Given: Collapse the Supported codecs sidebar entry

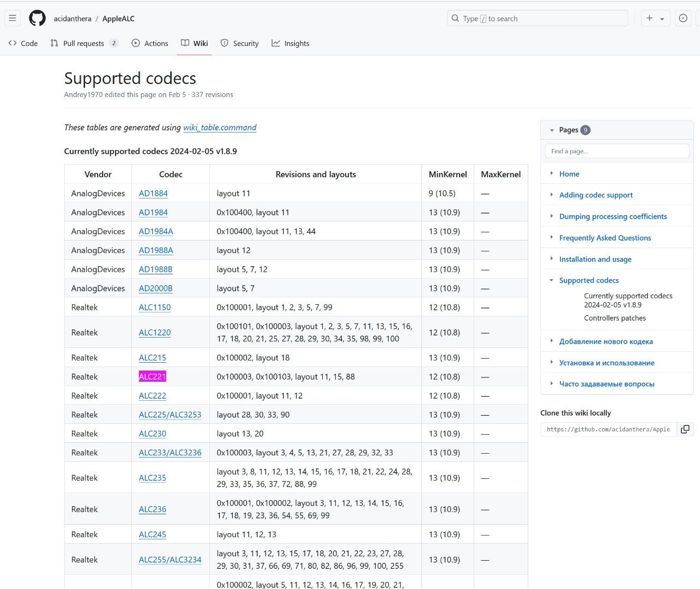Looking at the screenshot, I should [x=552, y=280].
